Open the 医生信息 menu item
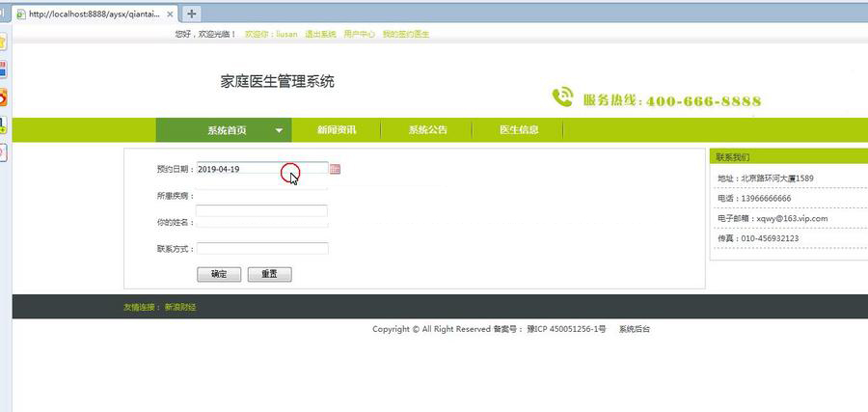This screenshot has width=868, height=412. tap(519, 130)
